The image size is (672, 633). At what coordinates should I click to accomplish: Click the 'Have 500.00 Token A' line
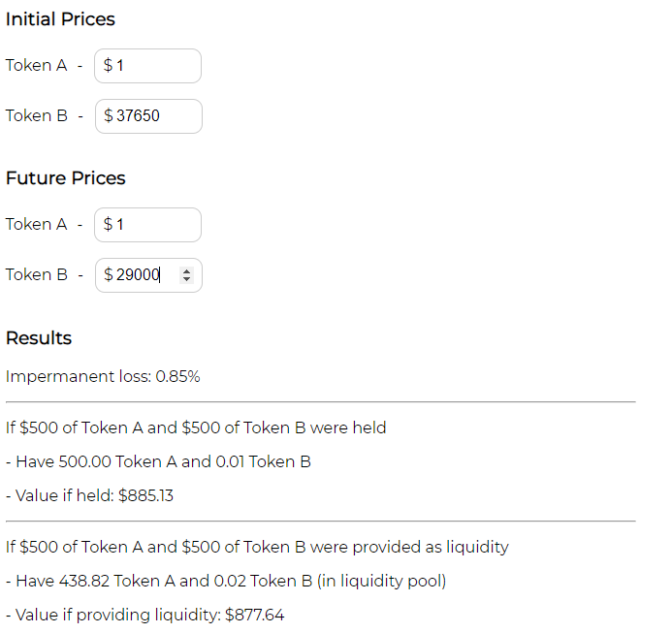click(x=158, y=461)
